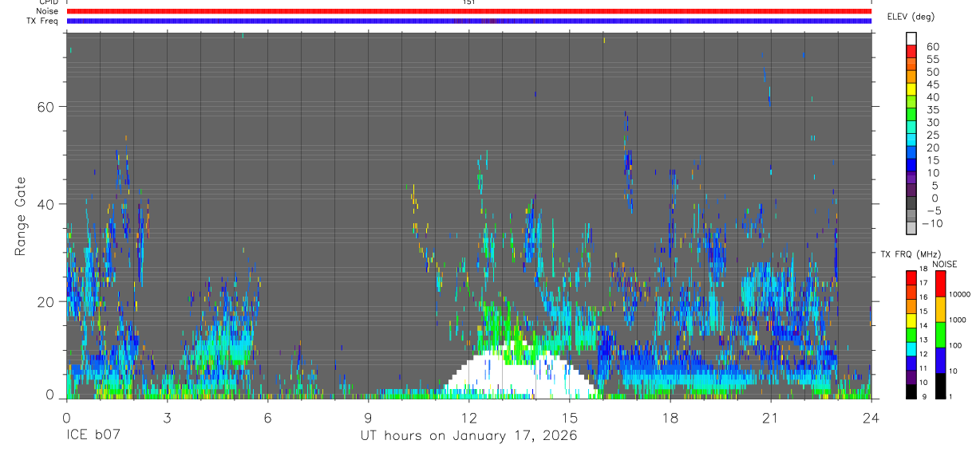Click the blue TX Freq bar above the plot

[x=468, y=21]
